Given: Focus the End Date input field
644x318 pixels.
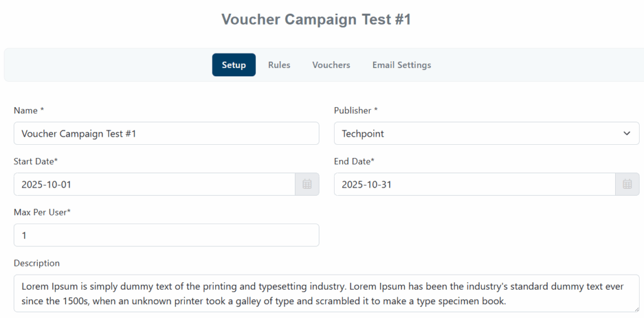Looking at the screenshot, I should click(474, 185).
